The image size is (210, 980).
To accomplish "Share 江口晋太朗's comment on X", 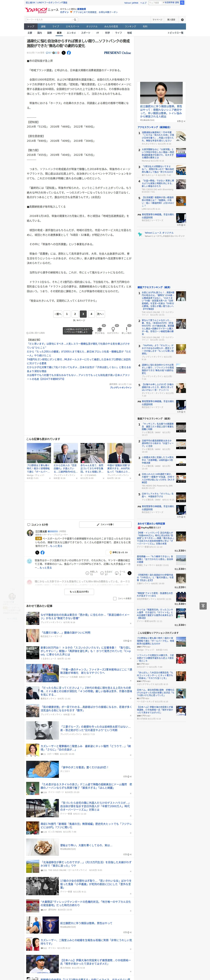I will 37,552.
